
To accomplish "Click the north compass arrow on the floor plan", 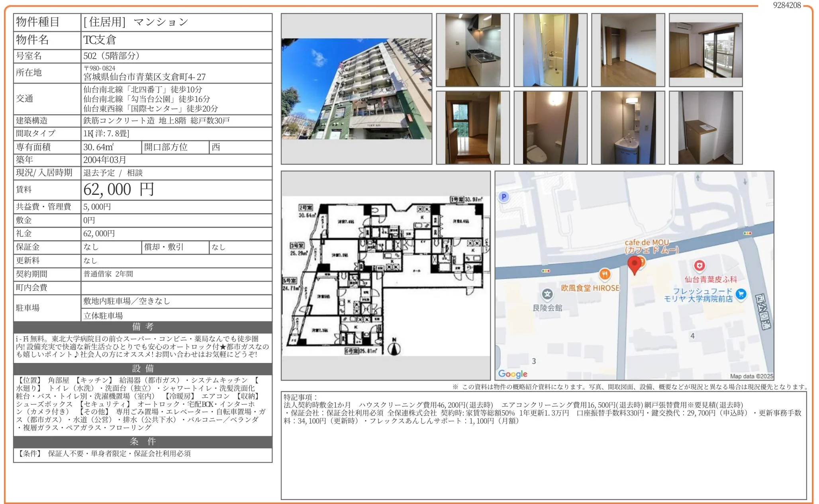I will tap(394, 348).
